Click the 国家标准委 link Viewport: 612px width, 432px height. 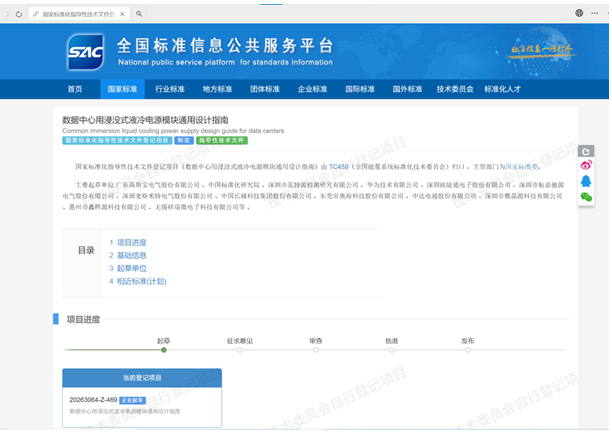tap(522, 167)
